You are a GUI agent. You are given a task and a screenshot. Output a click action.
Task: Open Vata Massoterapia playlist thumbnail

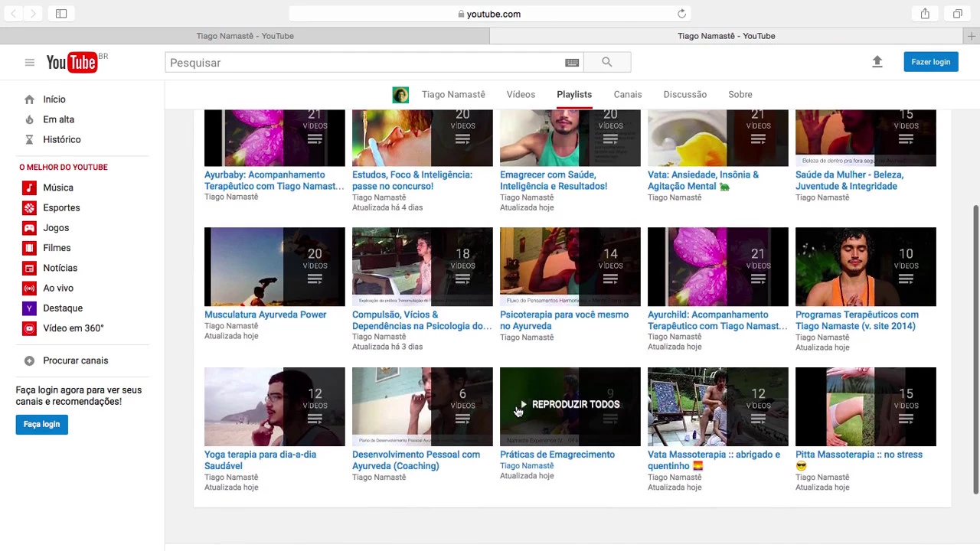(x=718, y=406)
